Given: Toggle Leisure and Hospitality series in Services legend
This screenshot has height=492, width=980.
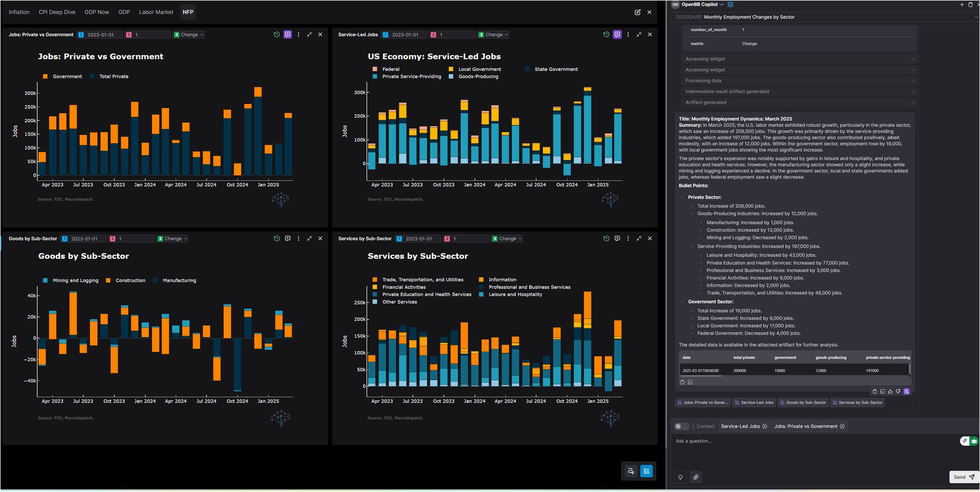Looking at the screenshot, I should (x=511, y=295).
